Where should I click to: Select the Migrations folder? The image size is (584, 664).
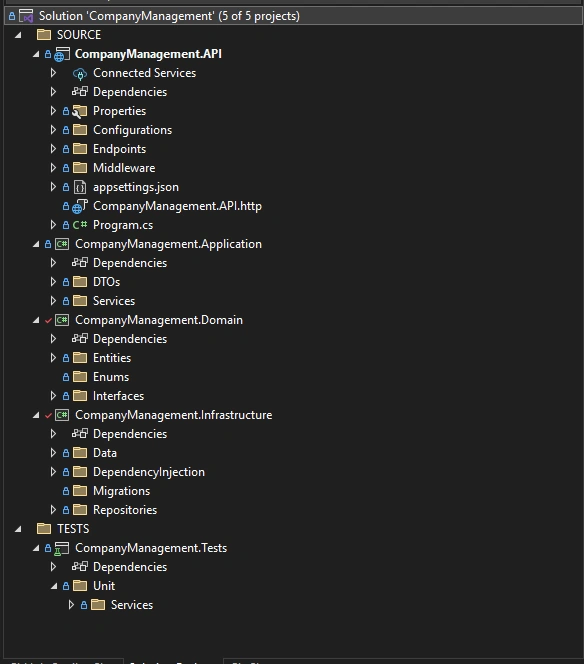pos(122,491)
